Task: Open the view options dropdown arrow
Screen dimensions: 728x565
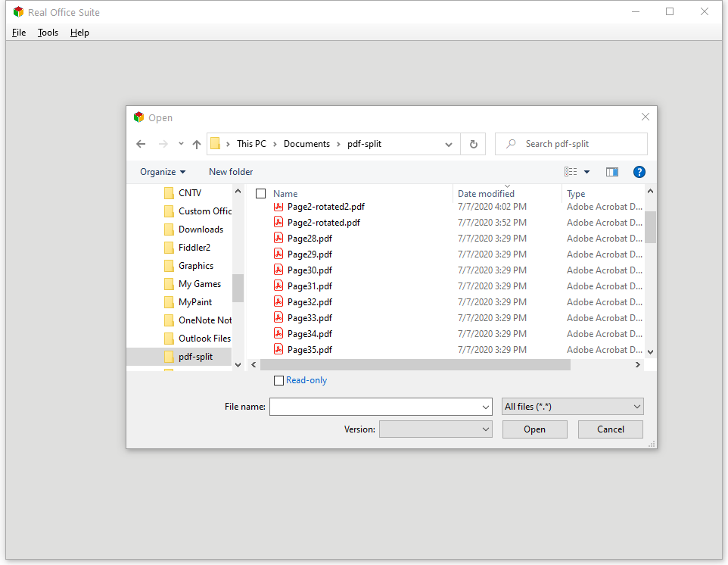Action: coord(586,172)
